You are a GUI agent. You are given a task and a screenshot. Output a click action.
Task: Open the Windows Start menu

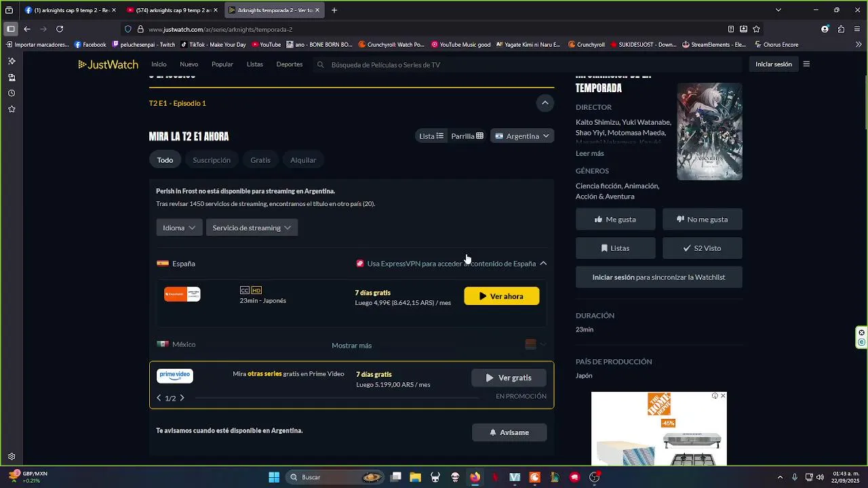[x=274, y=477]
